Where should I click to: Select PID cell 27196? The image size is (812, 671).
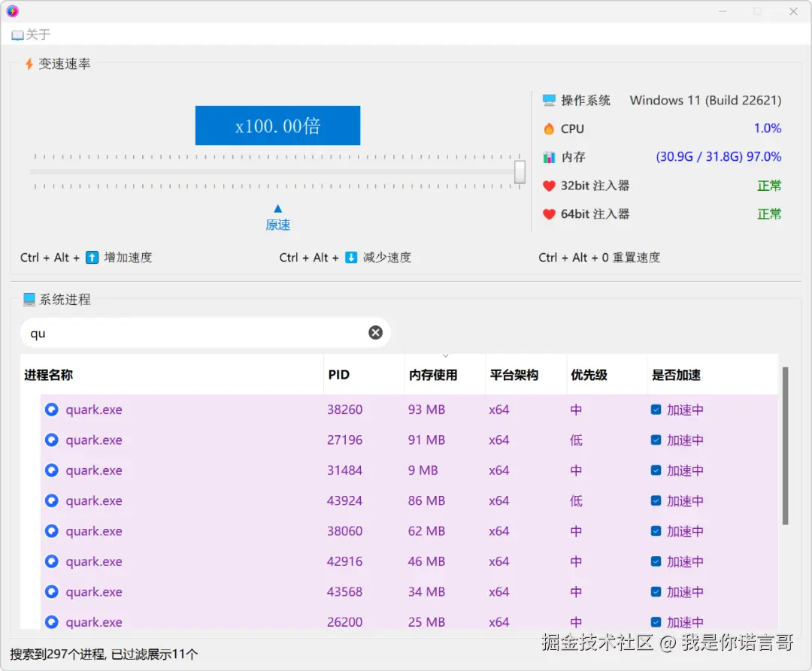(x=344, y=440)
